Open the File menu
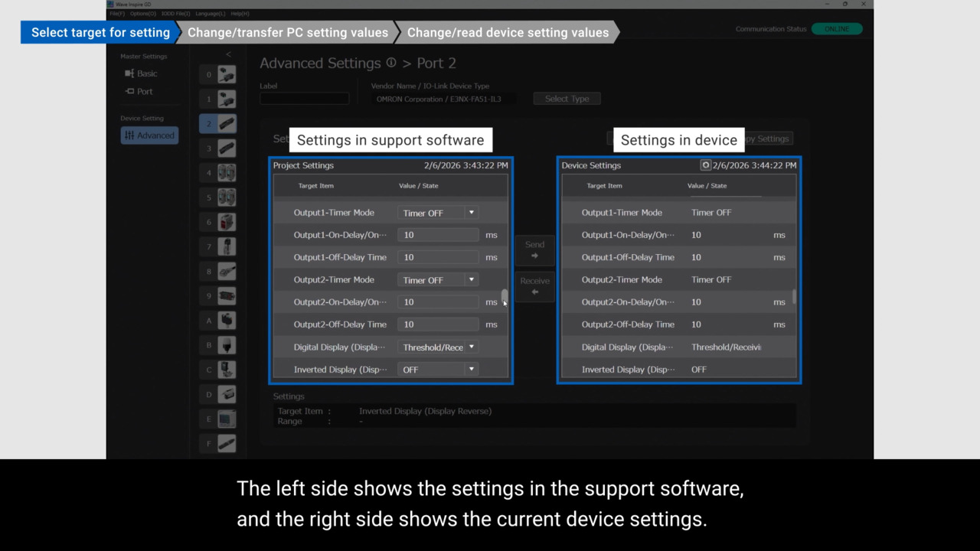Viewport: 980px width, 551px height. click(x=117, y=14)
